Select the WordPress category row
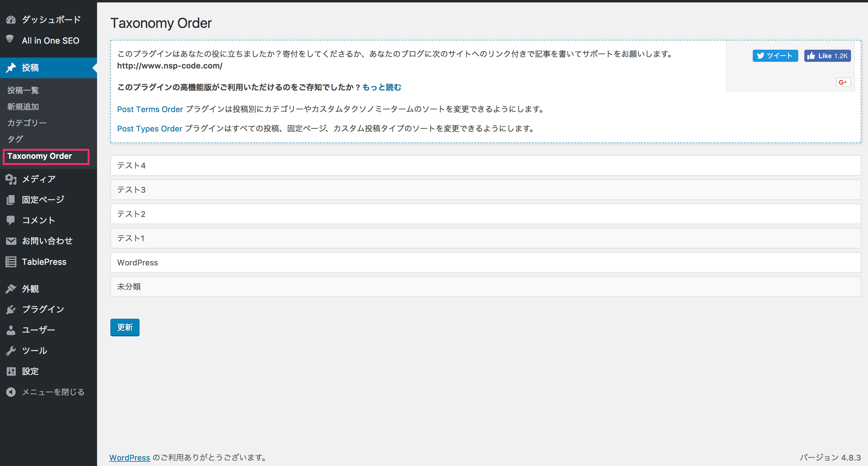This screenshot has height=466, width=868. click(486, 262)
